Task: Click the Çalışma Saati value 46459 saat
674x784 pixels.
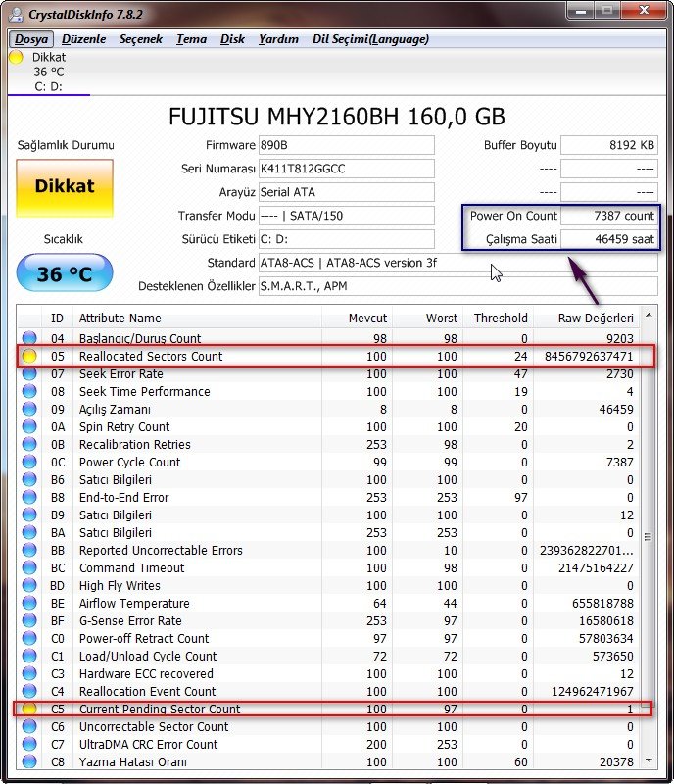Action: [608, 239]
